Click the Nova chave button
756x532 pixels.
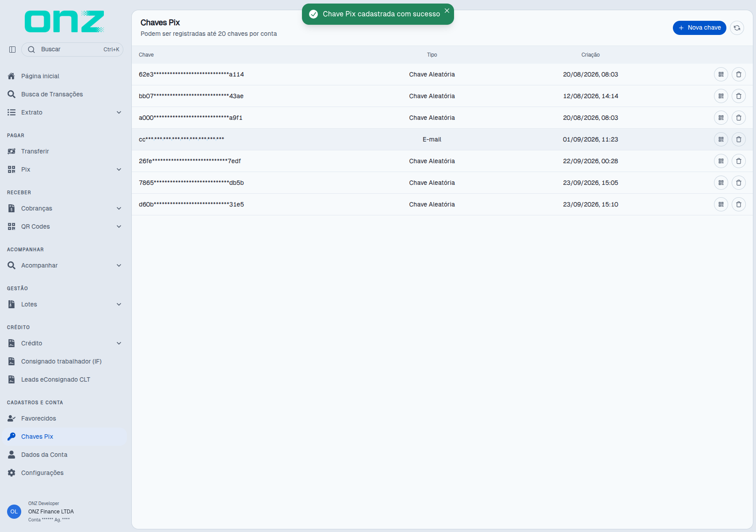(x=699, y=28)
